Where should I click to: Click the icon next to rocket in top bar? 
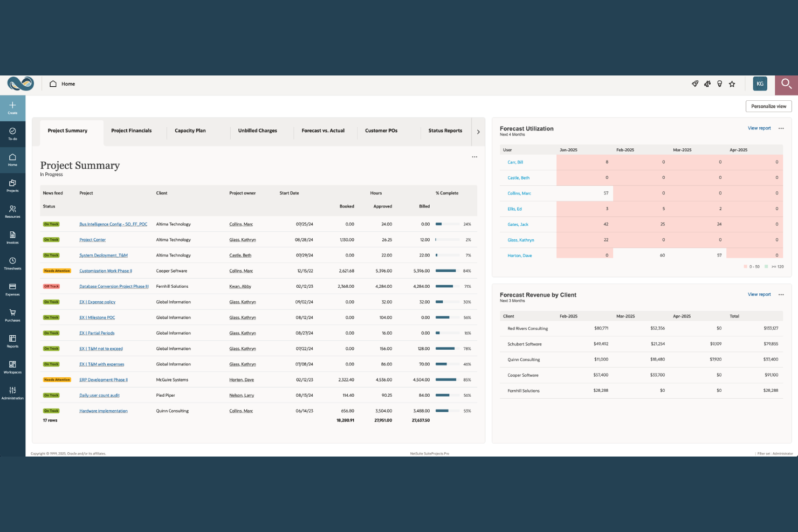pyautogui.click(x=707, y=84)
